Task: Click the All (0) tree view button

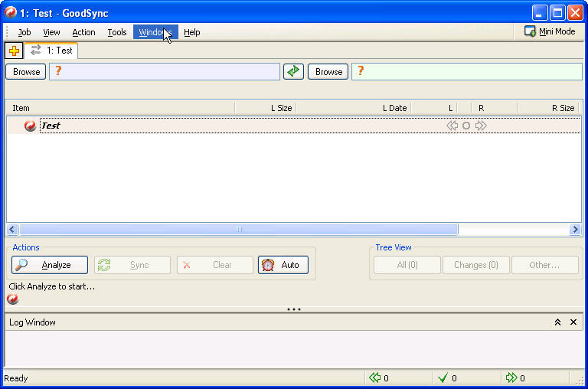Action: [407, 265]
